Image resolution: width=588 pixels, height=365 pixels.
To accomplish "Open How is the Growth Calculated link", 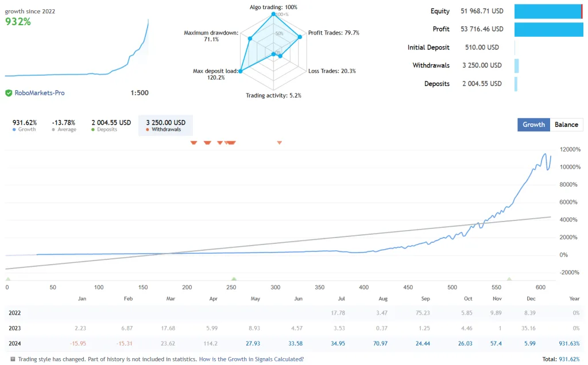I will (x=251, y=359).
